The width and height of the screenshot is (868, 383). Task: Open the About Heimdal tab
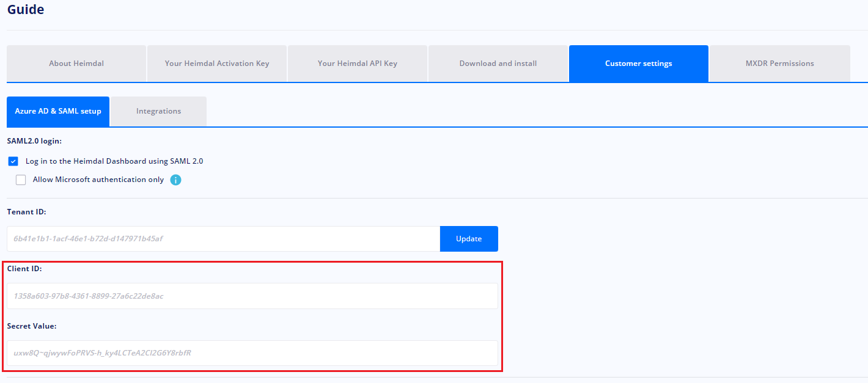[x=76, y=64]
